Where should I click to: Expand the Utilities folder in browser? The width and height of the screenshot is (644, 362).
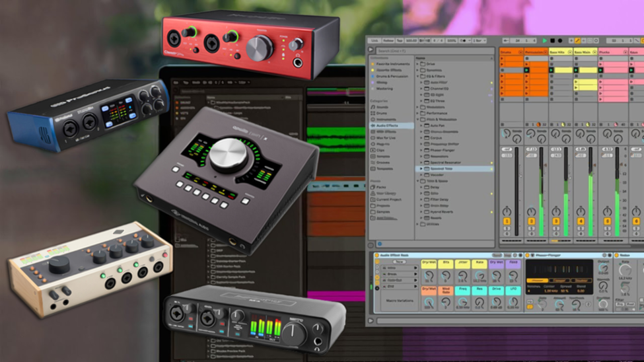tap(418, 224)
